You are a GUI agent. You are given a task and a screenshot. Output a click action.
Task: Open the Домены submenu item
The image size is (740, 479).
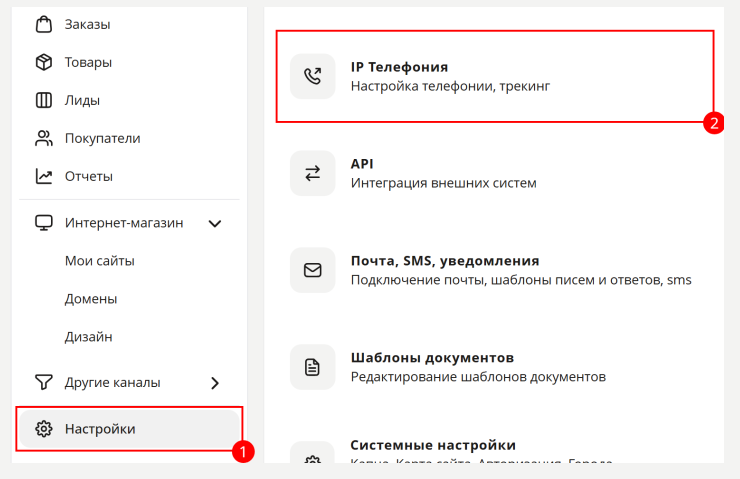tap(91, 299)
